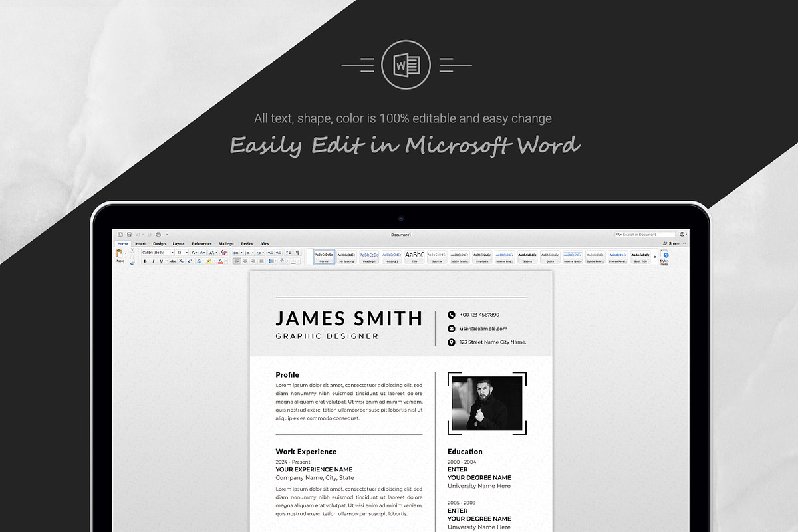Click the numbered list icon

(x=247, y=253)
